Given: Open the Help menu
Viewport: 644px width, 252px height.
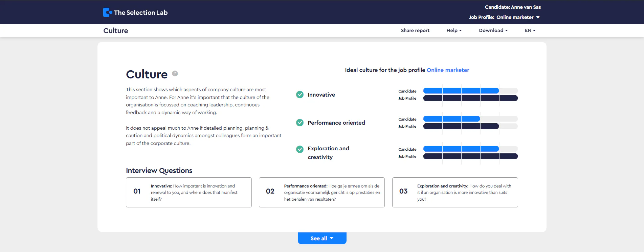Looking at the screenshot, I should (454, 30).
